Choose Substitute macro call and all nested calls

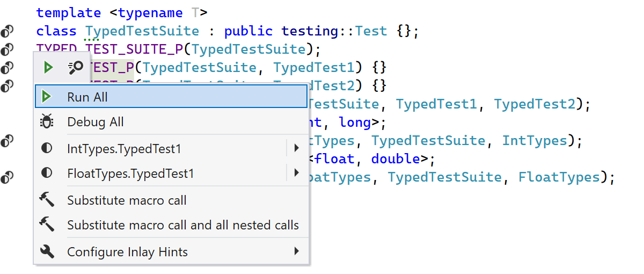tap(182, 225)
